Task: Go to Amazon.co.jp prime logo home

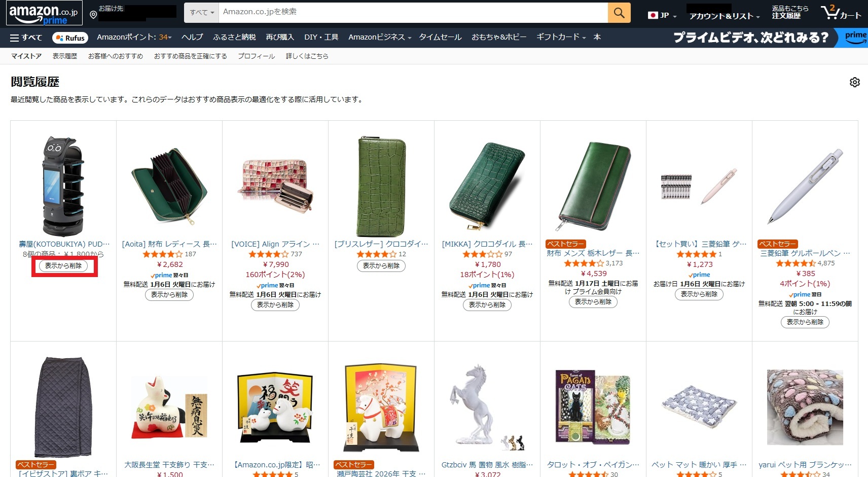Action: tap(44, 13)
